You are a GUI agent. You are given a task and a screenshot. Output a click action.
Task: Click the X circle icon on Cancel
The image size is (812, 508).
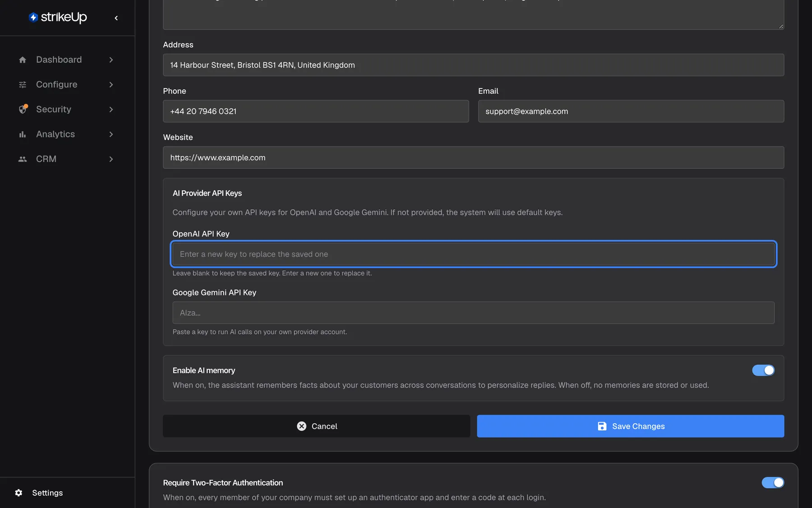[x=302, y=426]
